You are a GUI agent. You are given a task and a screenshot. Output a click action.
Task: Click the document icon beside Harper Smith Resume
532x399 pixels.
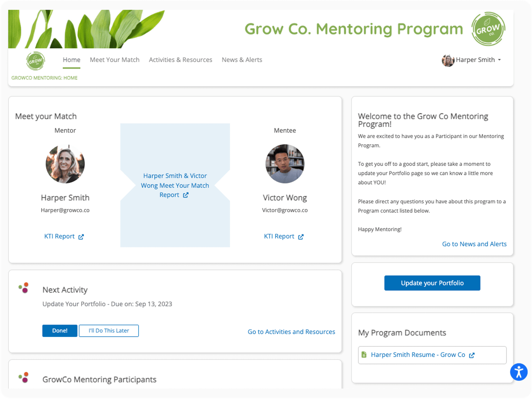(364, 355)
